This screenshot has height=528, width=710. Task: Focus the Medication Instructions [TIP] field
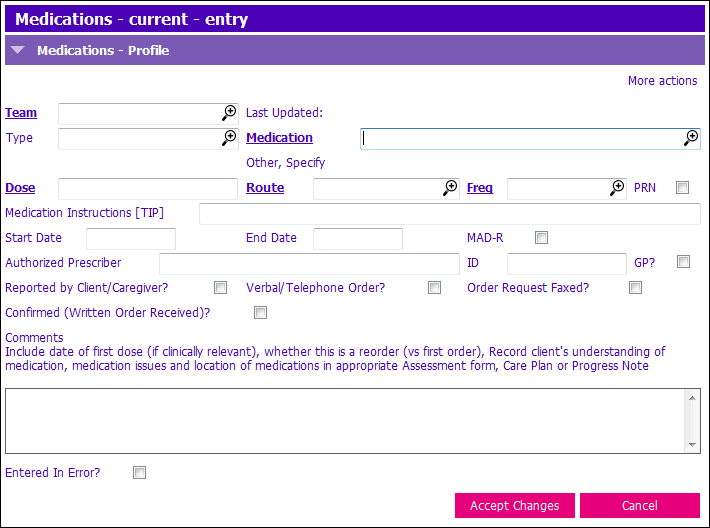(450, 213)
